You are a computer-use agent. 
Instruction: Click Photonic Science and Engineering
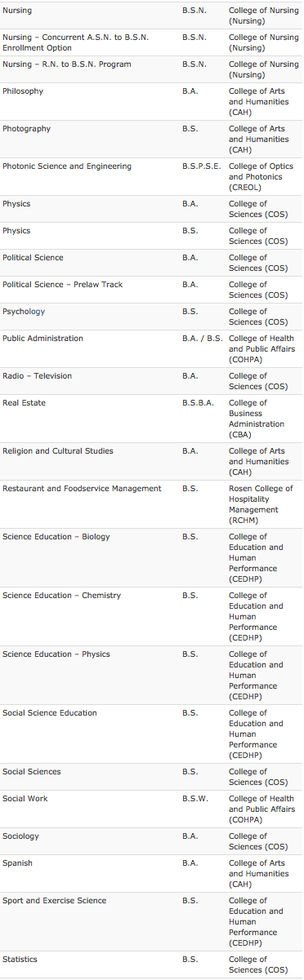(67, 166)
